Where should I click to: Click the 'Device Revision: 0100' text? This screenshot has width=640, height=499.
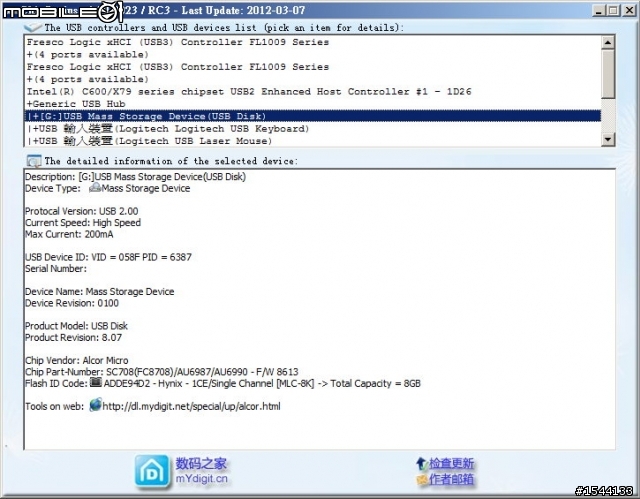tap(72, 303)
